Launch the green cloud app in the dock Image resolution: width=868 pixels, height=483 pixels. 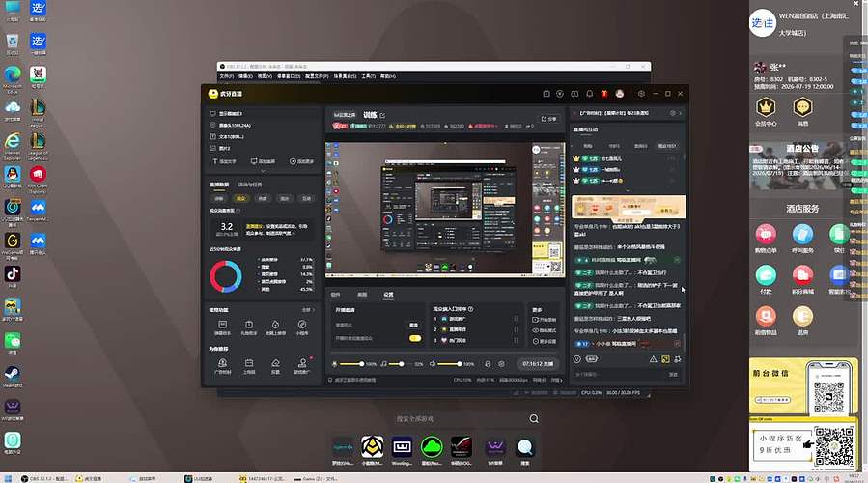point(432,446)
